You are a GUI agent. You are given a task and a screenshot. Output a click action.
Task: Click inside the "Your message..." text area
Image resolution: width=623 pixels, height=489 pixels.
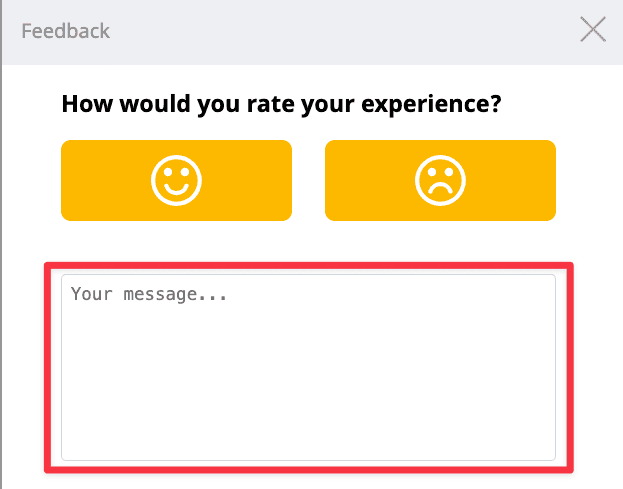click(x=308, y=367)
